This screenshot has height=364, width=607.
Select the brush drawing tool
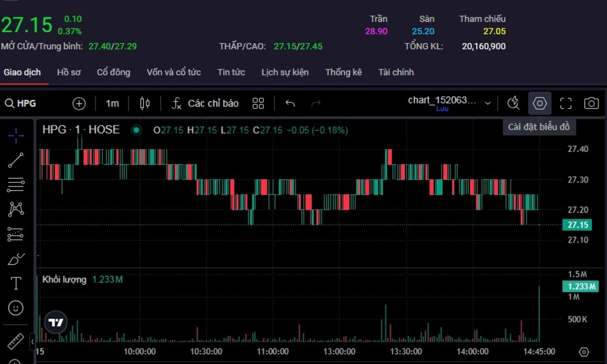coord(16,259)
